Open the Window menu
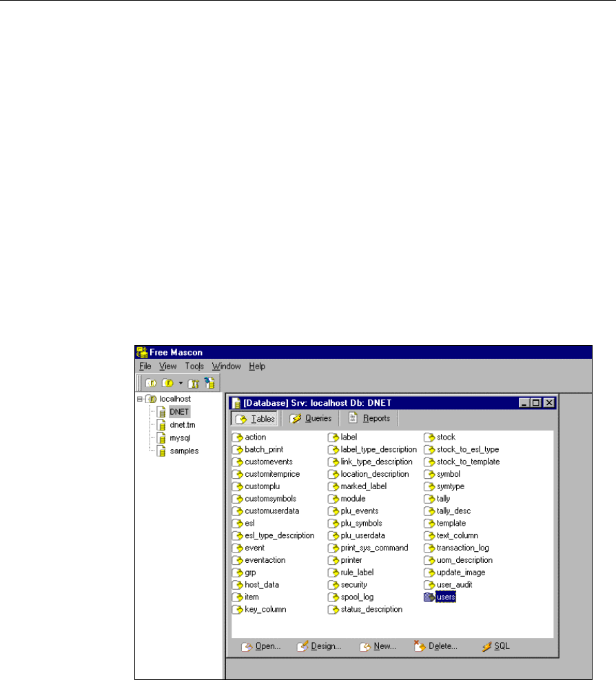The width and height of the screenshot is (616, 680). point(226,367)
